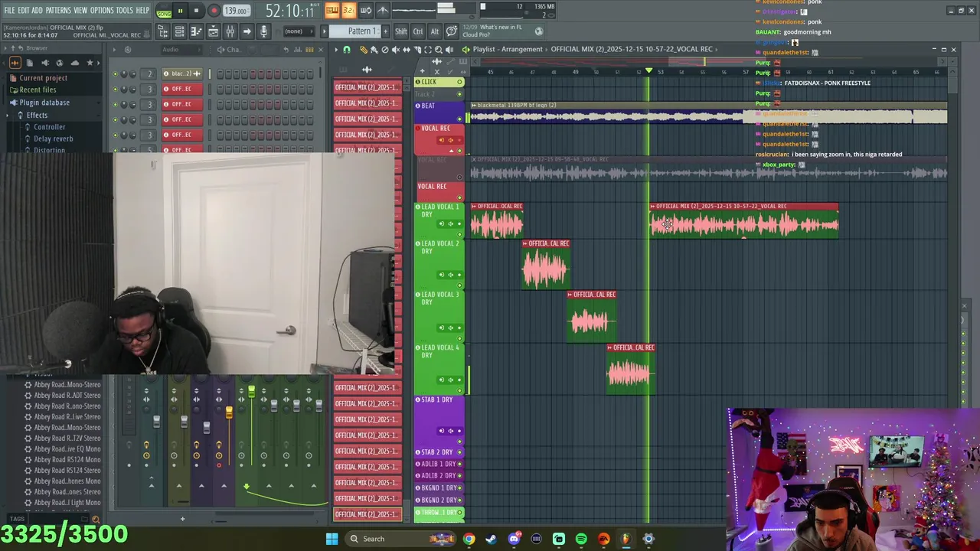This screenshot has height=551, width=980.
Task: Click the microphone recording icon in toolbar
Action: click(263, 31)
